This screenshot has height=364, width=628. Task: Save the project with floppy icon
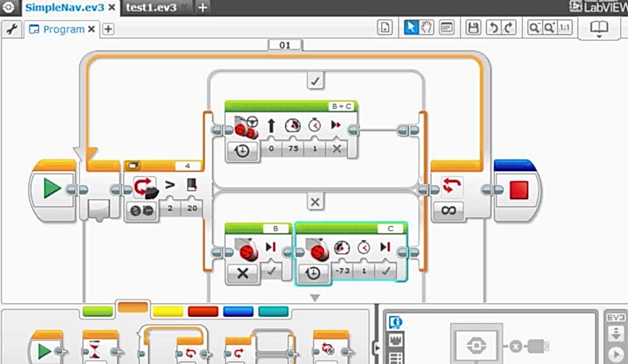click(473, 27)
